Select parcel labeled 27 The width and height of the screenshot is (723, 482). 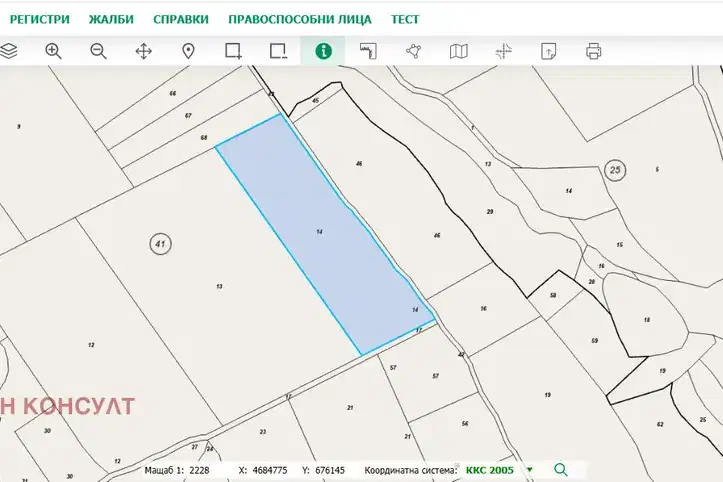click(x=195, y=447)
